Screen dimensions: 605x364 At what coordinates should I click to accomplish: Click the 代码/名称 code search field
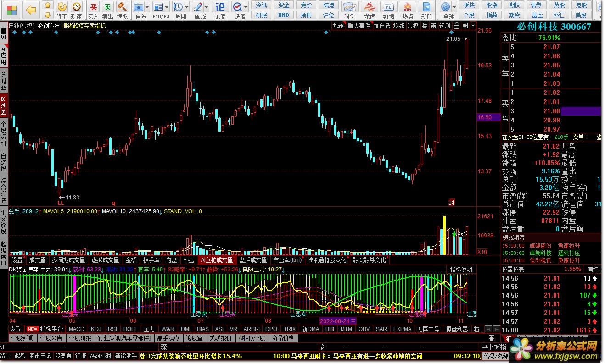coord(496,356)
